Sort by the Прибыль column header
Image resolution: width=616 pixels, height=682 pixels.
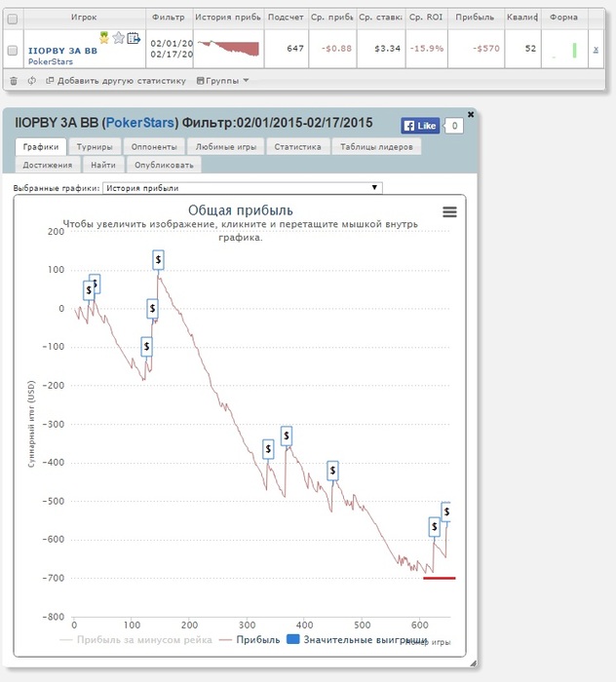click(x=475, y=18)
